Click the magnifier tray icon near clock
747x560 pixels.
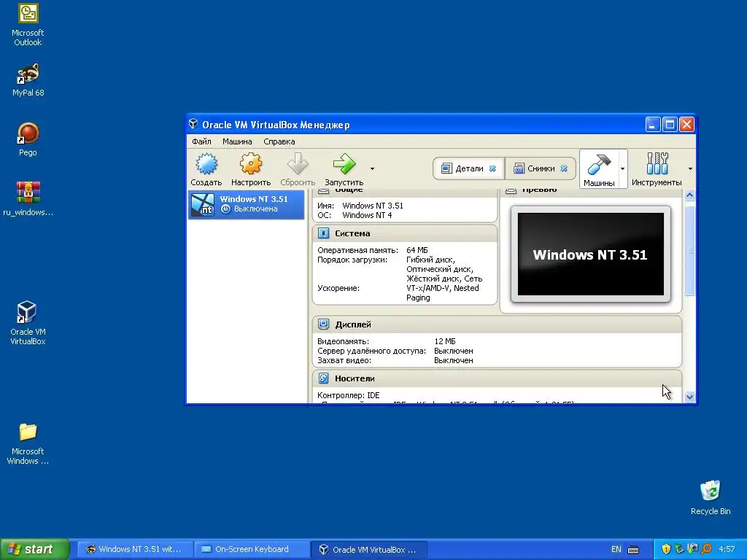point(706,549)
